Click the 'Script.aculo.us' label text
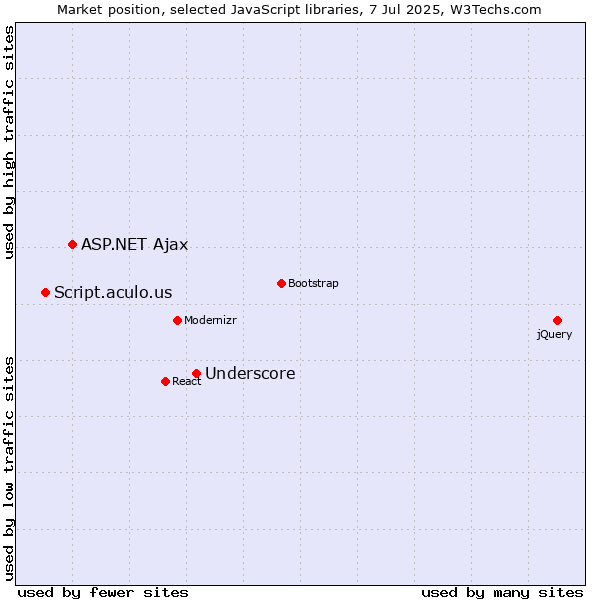The image size is (600, 600). click(x=113, y=293)
